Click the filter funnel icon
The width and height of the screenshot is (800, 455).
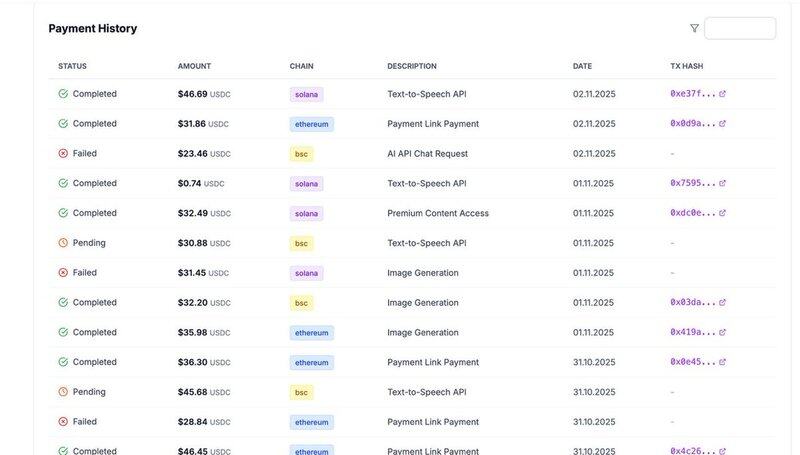click(x=694, y=29)
